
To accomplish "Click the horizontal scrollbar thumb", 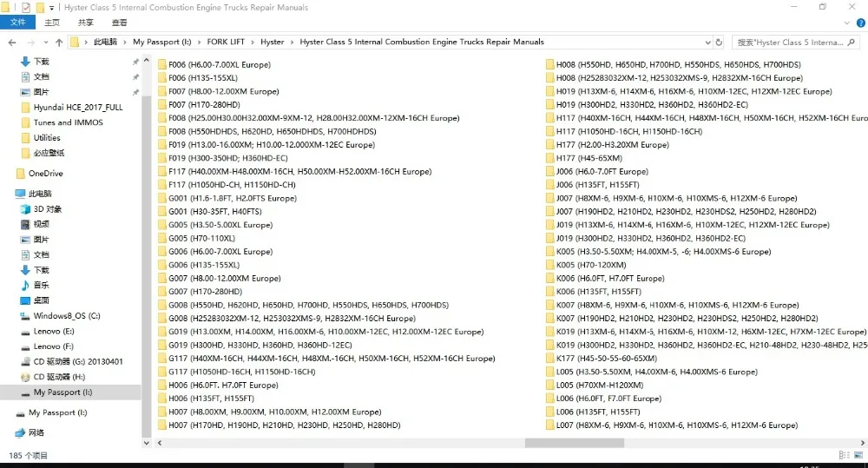I will point(574,443).
